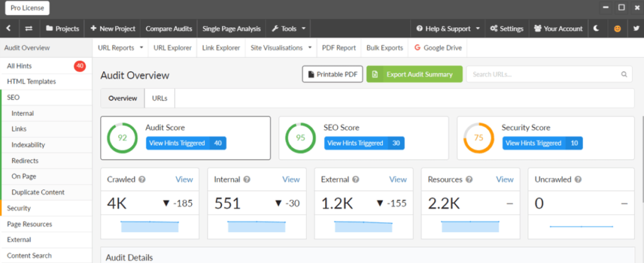The image size is (644, 263).
Task: Click the Uncrawled help question icon
Action: [x=578, y=179]
